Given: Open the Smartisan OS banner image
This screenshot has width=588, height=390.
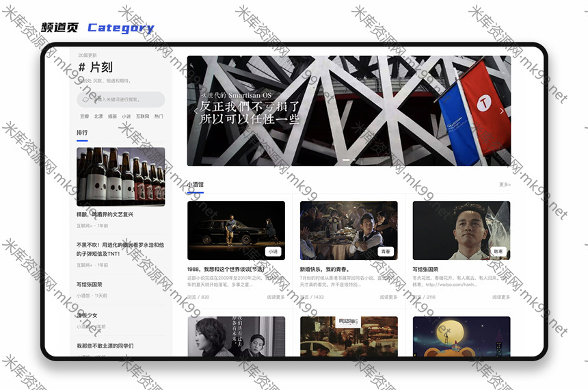Looking at the screenshot, I should [x=349, y=111].
